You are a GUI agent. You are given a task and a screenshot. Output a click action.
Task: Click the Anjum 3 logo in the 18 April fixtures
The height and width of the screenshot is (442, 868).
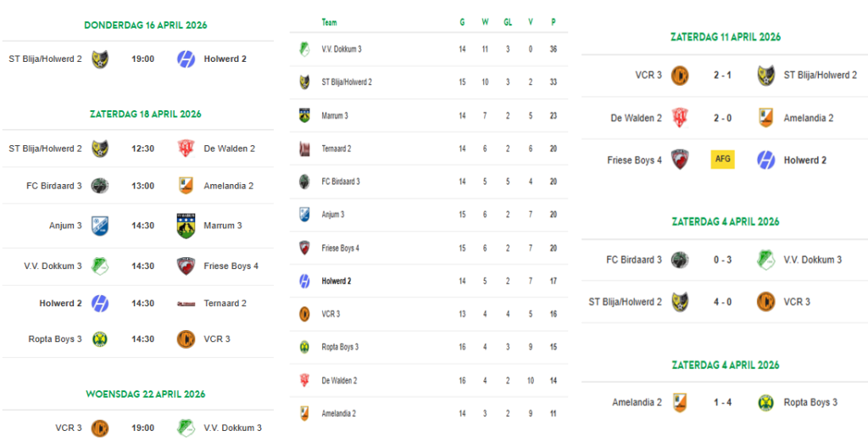pyautogui.click(x=99, y=226)
